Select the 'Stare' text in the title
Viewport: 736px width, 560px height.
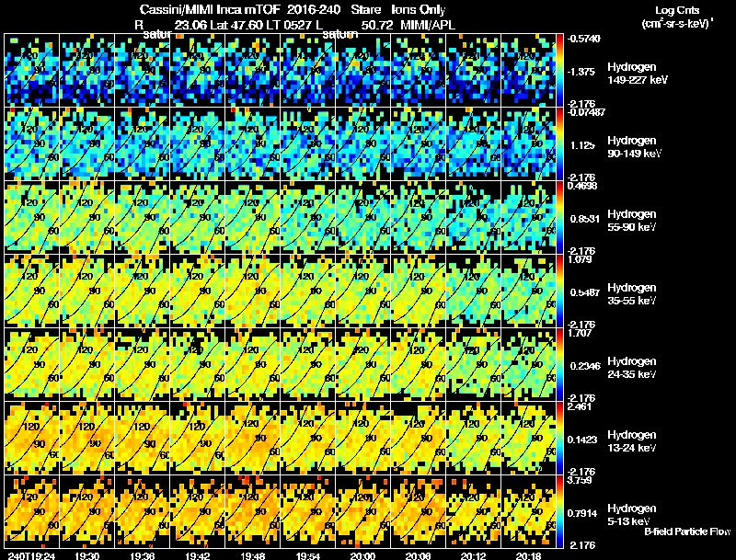click(365, 10)
